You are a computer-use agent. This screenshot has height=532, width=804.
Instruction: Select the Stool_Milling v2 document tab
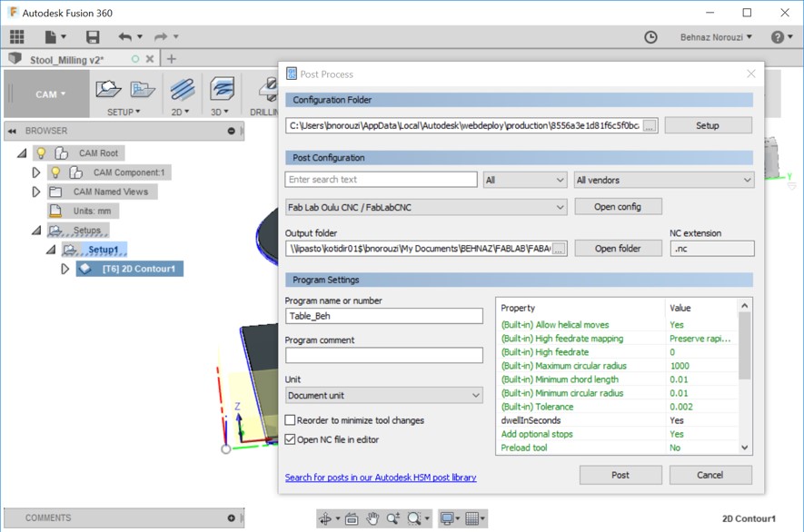66,60
